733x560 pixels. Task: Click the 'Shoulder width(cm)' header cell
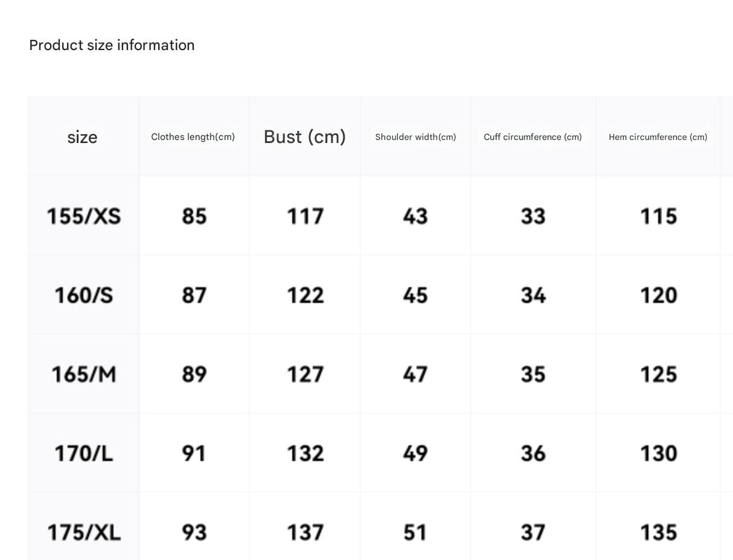click(x=415, y=137)
